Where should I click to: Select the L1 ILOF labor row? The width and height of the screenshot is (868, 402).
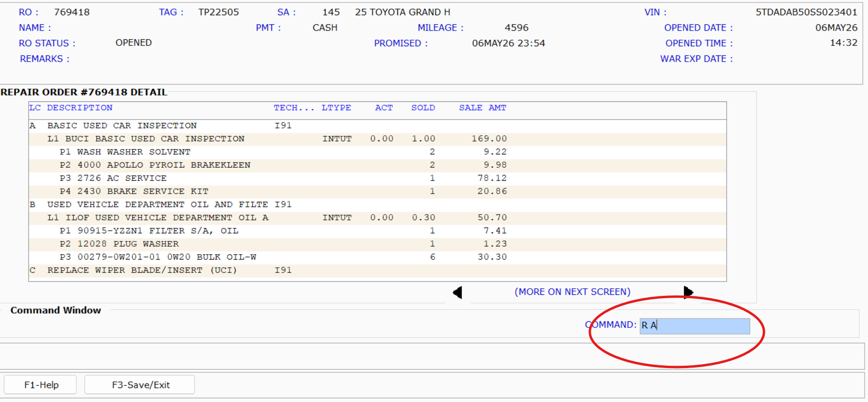click(377, 217)
